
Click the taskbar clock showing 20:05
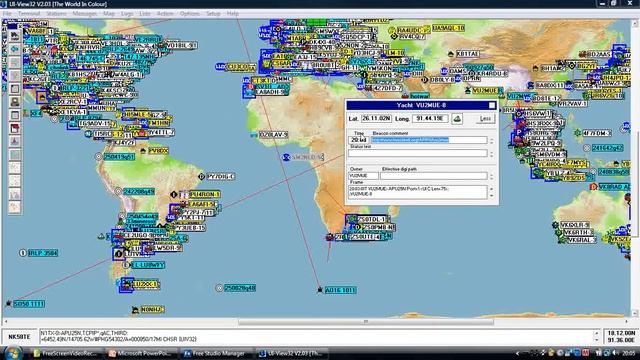coord(629,353)
